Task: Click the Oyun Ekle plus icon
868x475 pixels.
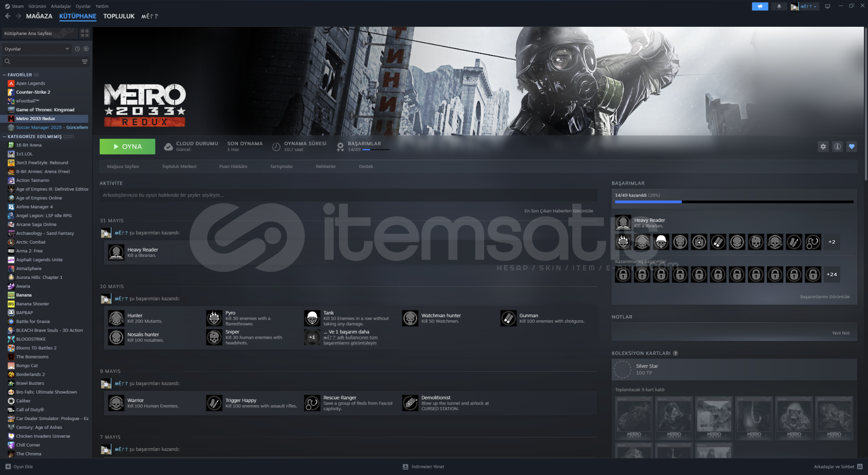Action: (8, 467)
